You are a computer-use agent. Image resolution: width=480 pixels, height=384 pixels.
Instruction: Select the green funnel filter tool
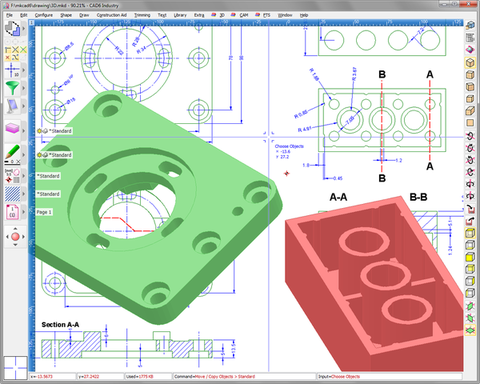(12, 88)
